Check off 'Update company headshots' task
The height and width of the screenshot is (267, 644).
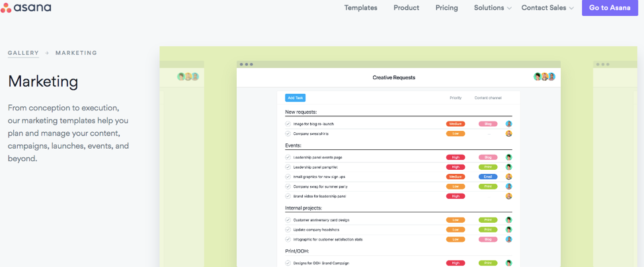tap(288, 229)
